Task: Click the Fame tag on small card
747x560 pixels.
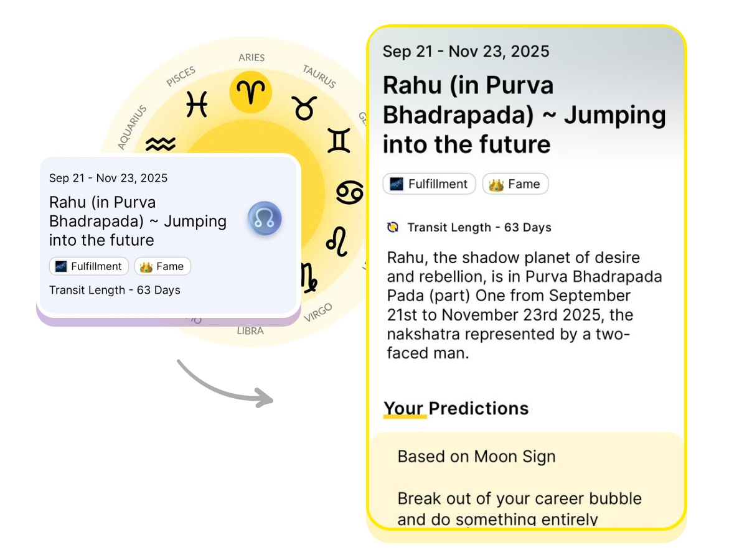Action: point(162,266)
